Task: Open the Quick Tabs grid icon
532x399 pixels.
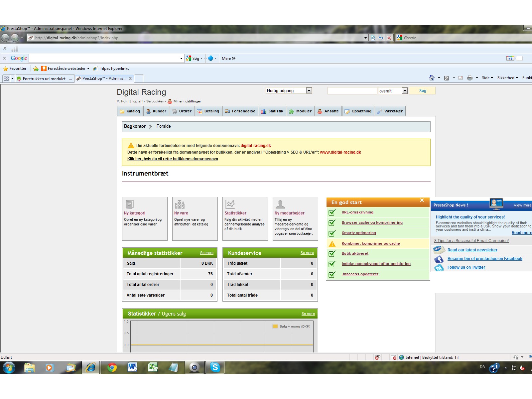Action: pos(6,78)
